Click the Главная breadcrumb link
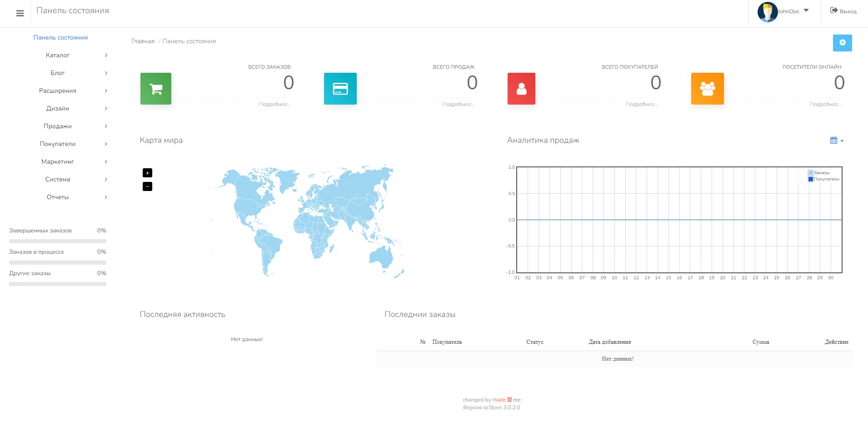 pyautogui.click(x=143, y=41)
